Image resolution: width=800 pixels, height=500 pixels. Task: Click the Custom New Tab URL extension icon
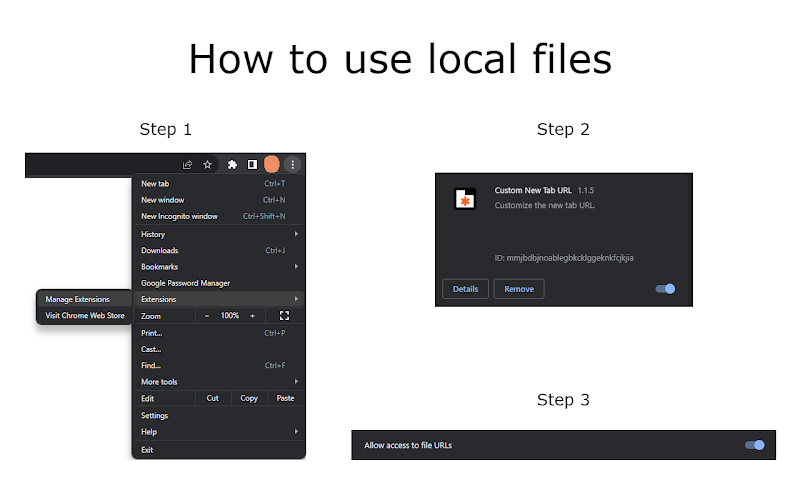point(465,199)
